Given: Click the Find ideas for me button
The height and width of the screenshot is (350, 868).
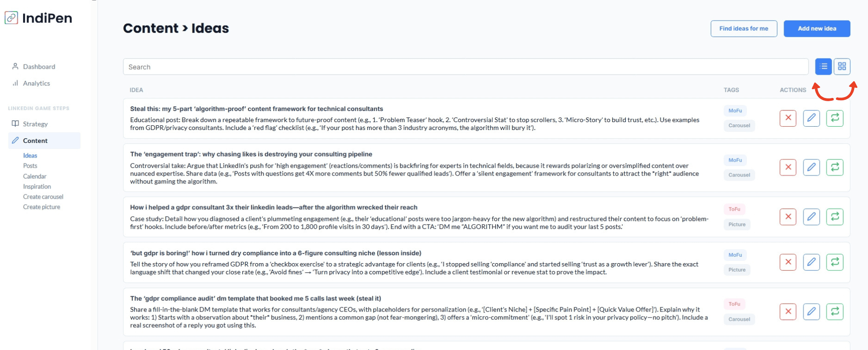Looking at the screenshot, I should point(744,29).
